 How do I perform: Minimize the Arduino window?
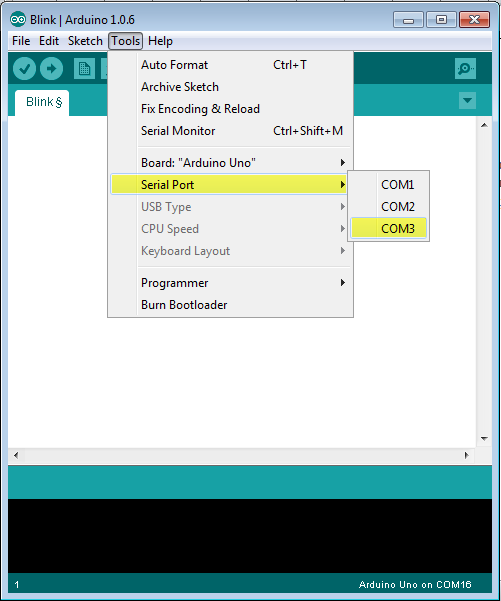point(408,20)
